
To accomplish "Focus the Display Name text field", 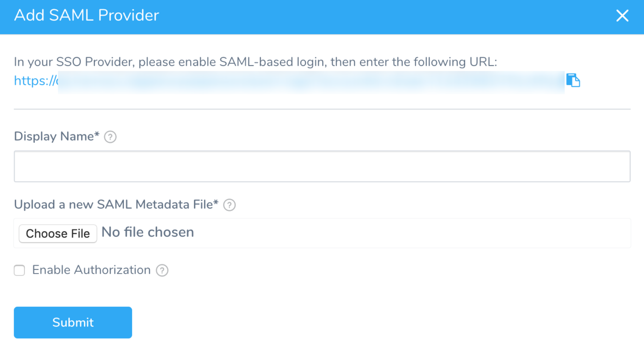I will tap(322, 166).
